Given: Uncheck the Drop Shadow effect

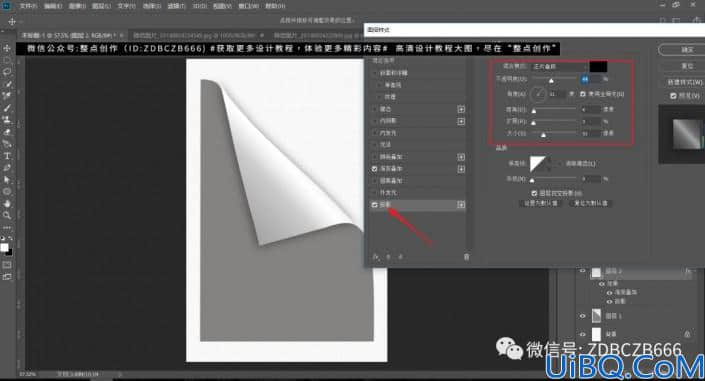Looking at the screenshot, I should (375, 205).
